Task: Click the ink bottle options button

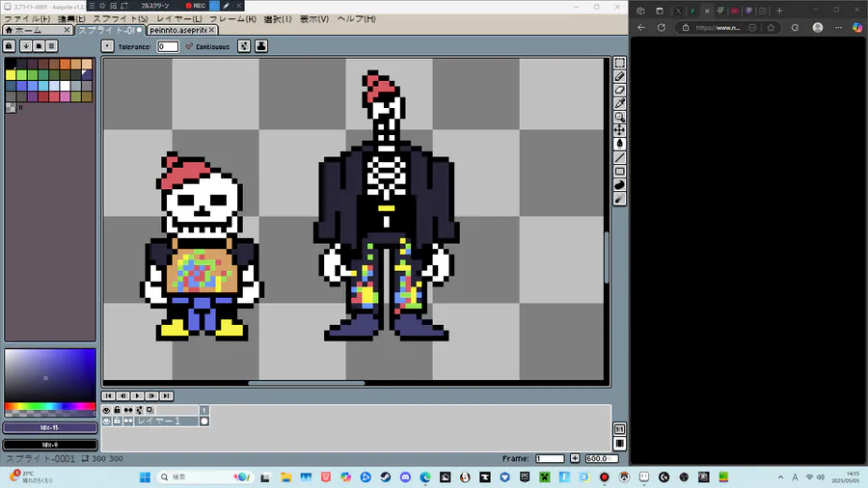Action: (261, 46)
